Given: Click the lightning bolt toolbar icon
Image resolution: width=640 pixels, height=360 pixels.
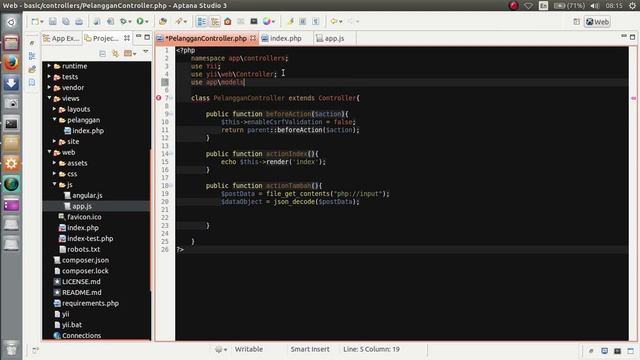Looking at the screenshot, I should point(290,21).
